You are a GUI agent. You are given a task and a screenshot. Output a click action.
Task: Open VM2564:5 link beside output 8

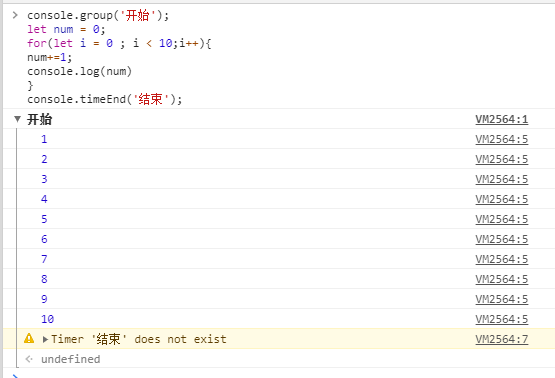(502, 279)
